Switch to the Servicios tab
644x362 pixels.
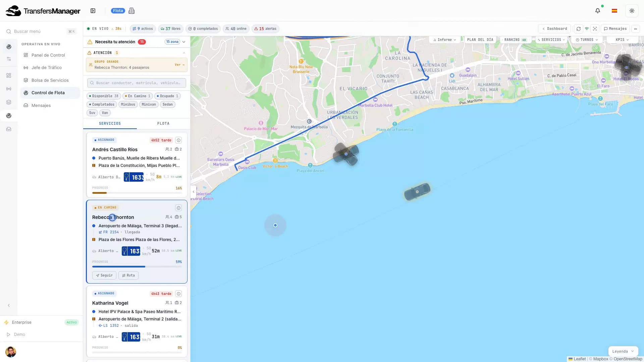pyautogui.click(x=110, y=124)
